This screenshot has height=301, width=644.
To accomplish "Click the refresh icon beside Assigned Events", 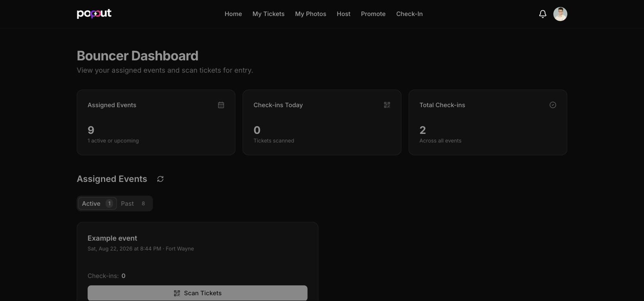I will tap(161, 179).
